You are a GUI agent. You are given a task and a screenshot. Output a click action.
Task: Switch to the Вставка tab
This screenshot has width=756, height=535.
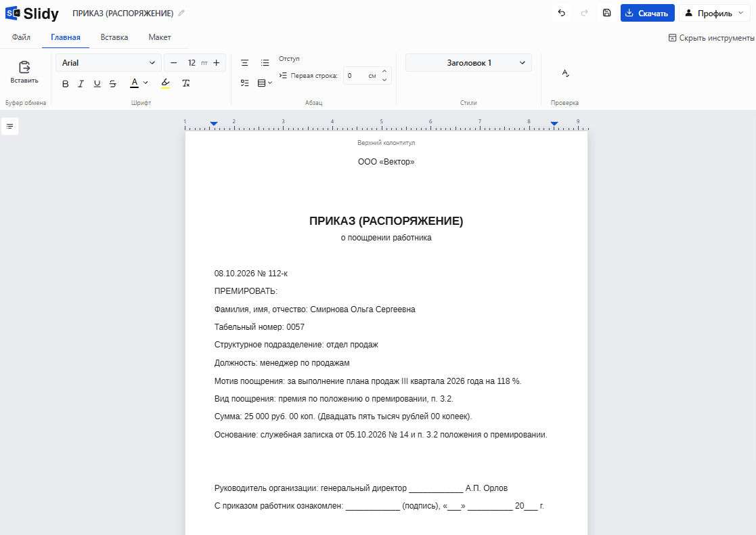click(114, 37)
